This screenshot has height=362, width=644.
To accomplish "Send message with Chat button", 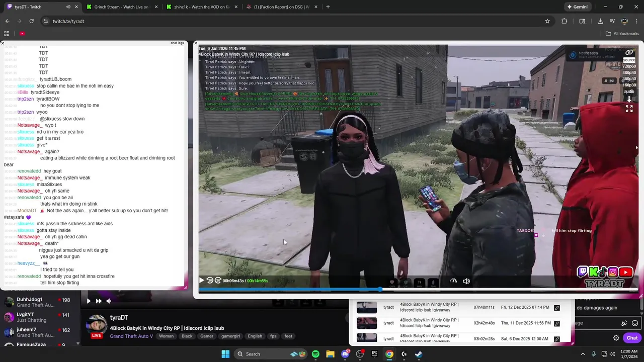I will 632,338.
